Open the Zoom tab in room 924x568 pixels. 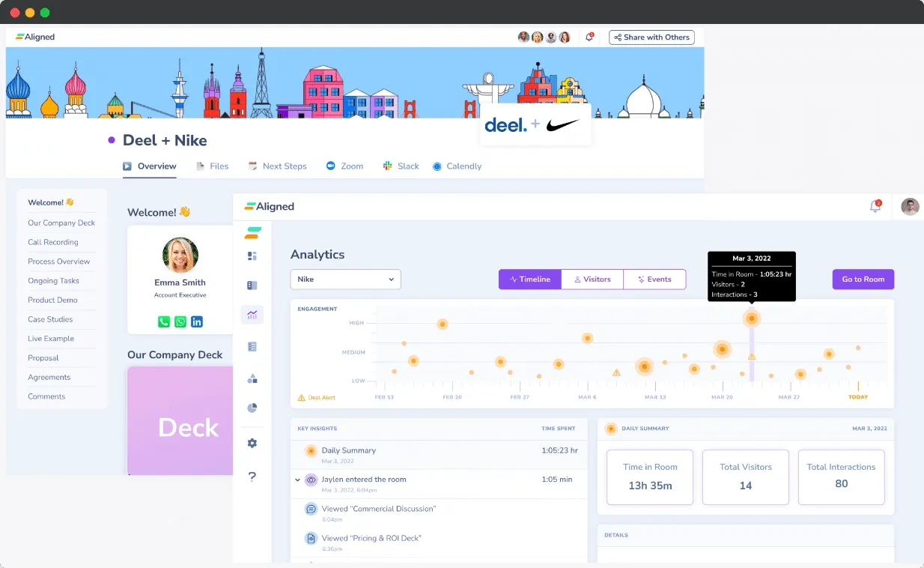tap(344, 166)
